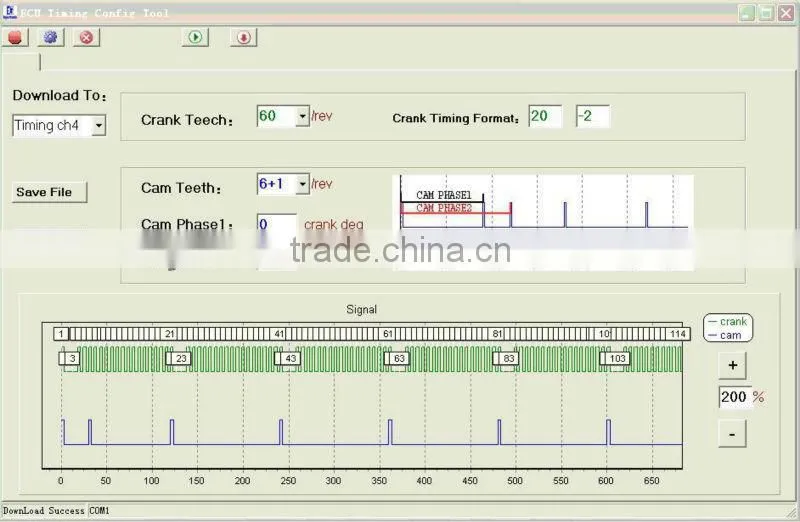Click the crank legend entry
Image resolution: width=800 pixels, height=522 pixels.
pyautogui.click(x=728, y=322)
